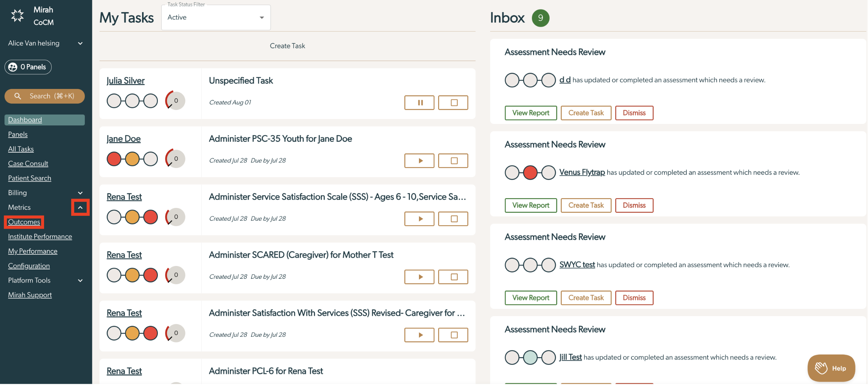Start the Administer SCARED Caregiver task

click(419, 277)
